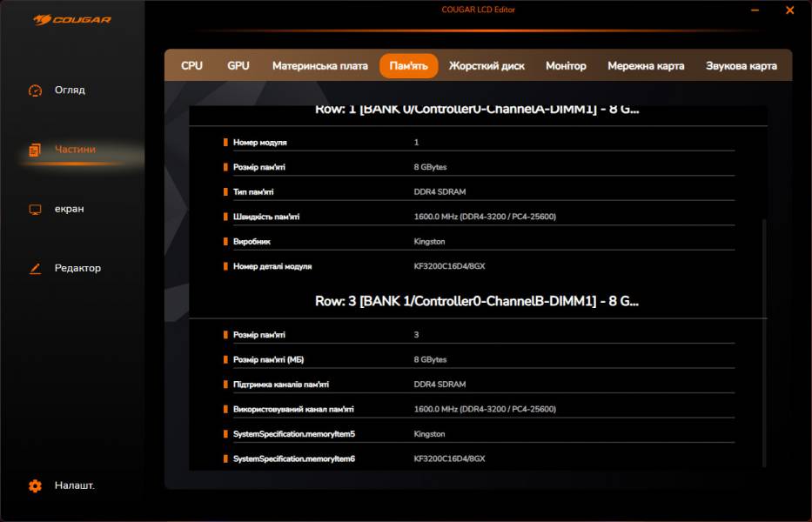Click the Частини components icon
Viewport: 812px width, 522px height.
pyautogui.click(x=35, y=150)
